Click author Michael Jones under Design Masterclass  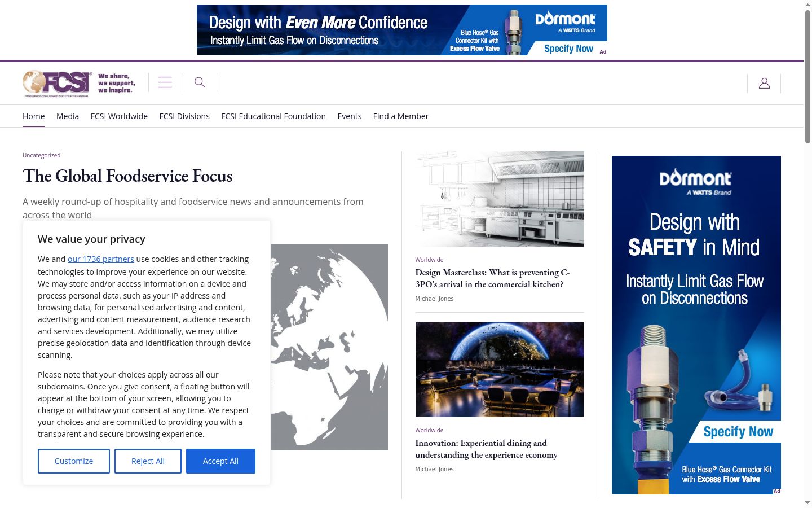pos(435,299)
